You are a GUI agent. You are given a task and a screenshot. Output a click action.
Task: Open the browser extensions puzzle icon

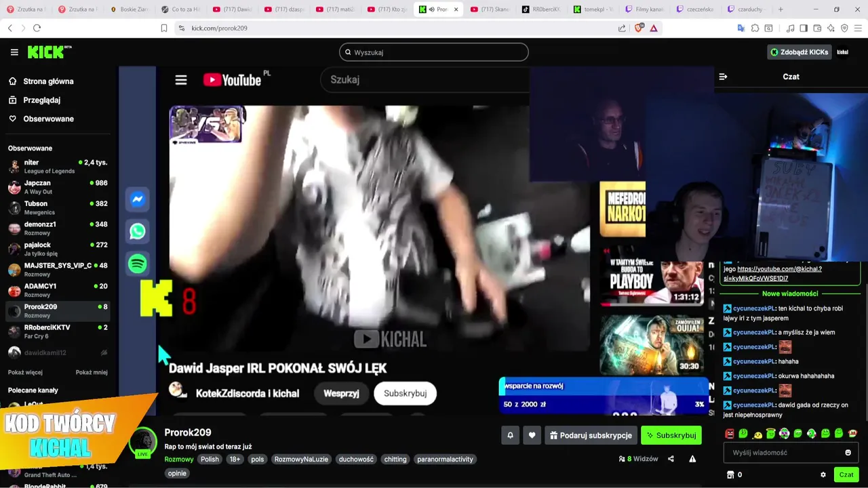click(x=755, y=28)
